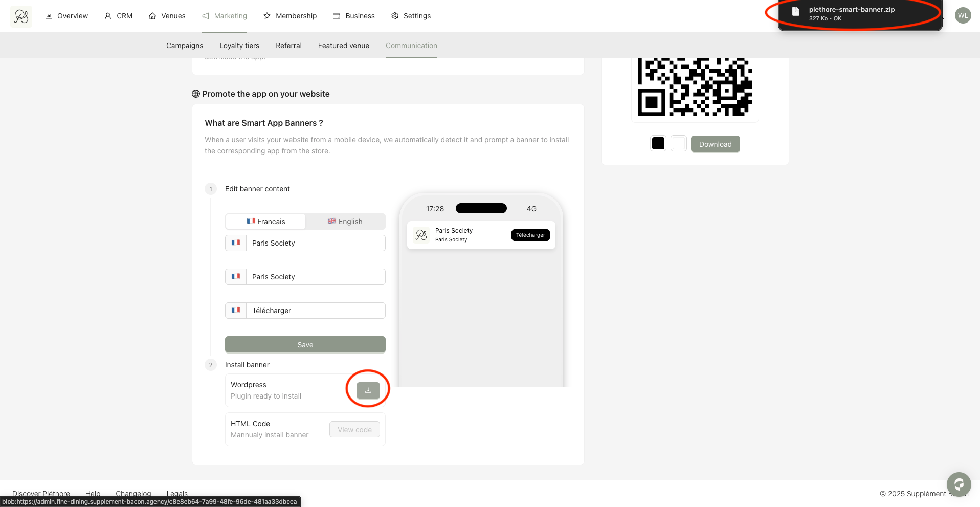This screenshot has height=507, width=980.
Task: Go to the CRM section
Action: point(118,16)
